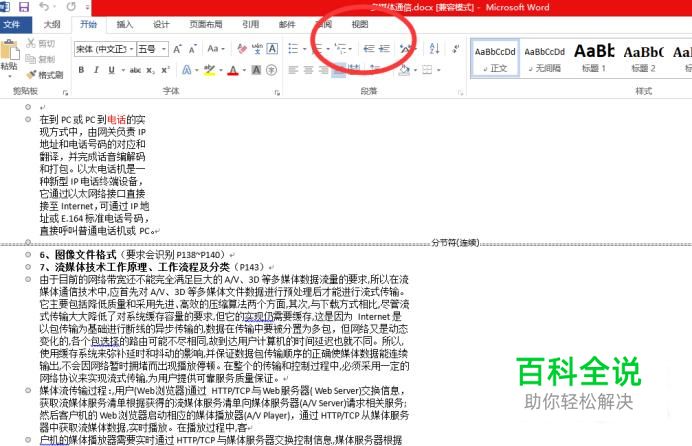Apply paragraph shading with the paint bucket
The height and width of the screenshot is (446, 692).
[404, 69]
